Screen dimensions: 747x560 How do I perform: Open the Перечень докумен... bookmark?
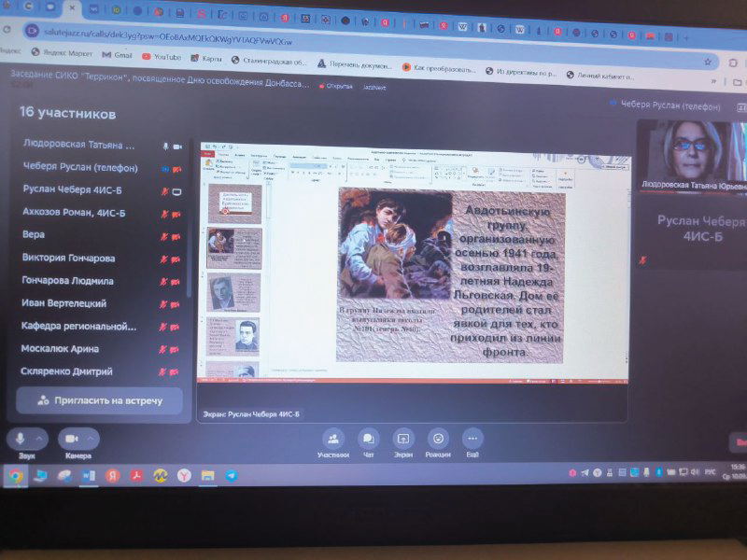point(355,64)
